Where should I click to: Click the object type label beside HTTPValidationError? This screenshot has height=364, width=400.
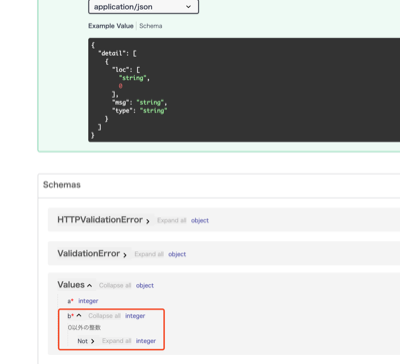click(200, 220)
